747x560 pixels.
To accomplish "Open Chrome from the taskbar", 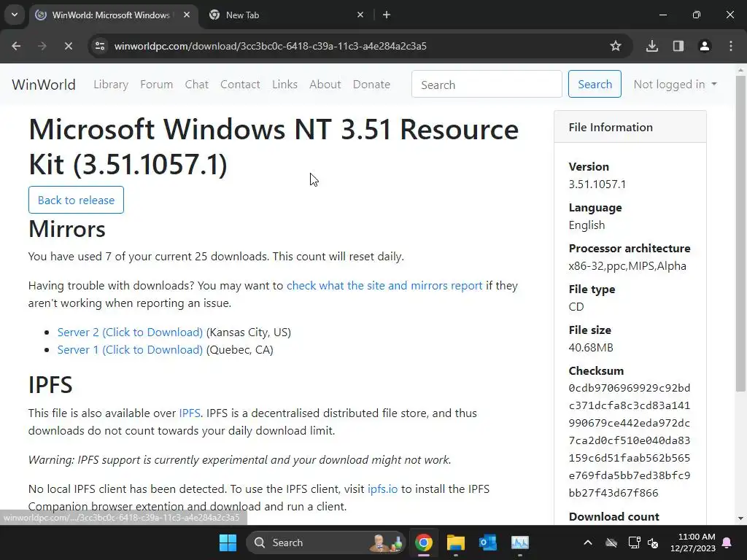I will click(424, 542).
